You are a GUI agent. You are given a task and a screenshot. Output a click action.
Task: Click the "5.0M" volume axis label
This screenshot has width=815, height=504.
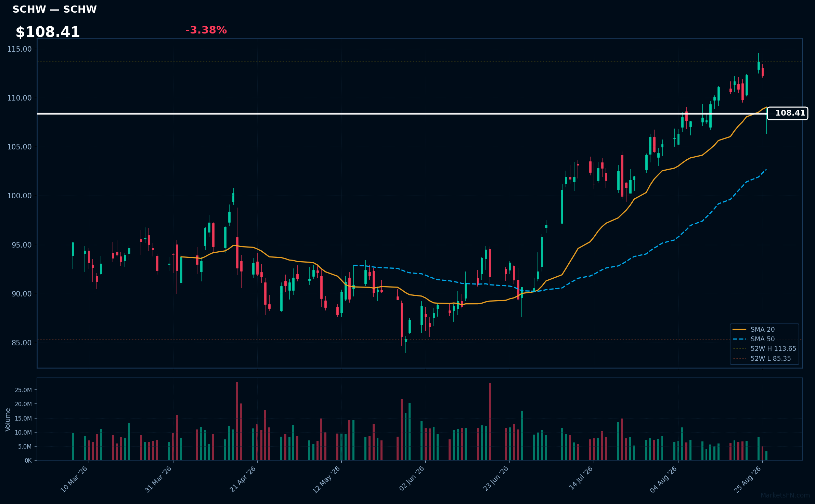25,447
